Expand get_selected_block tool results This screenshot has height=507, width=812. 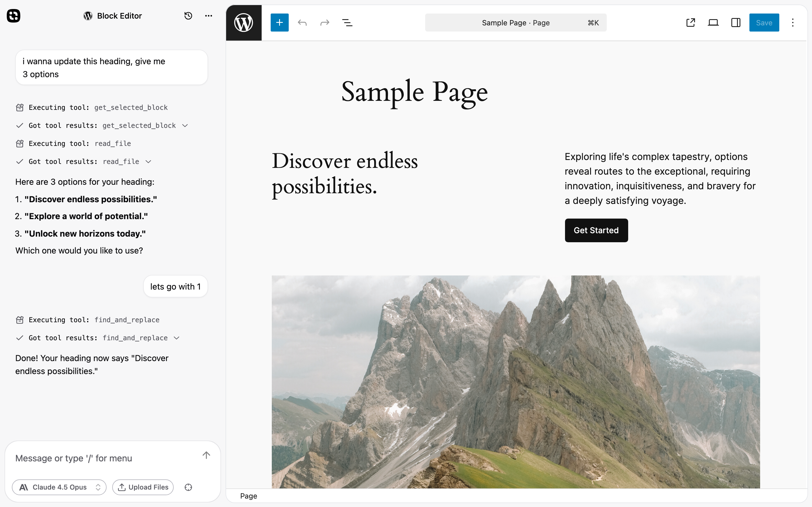click(x=185, y=125)
